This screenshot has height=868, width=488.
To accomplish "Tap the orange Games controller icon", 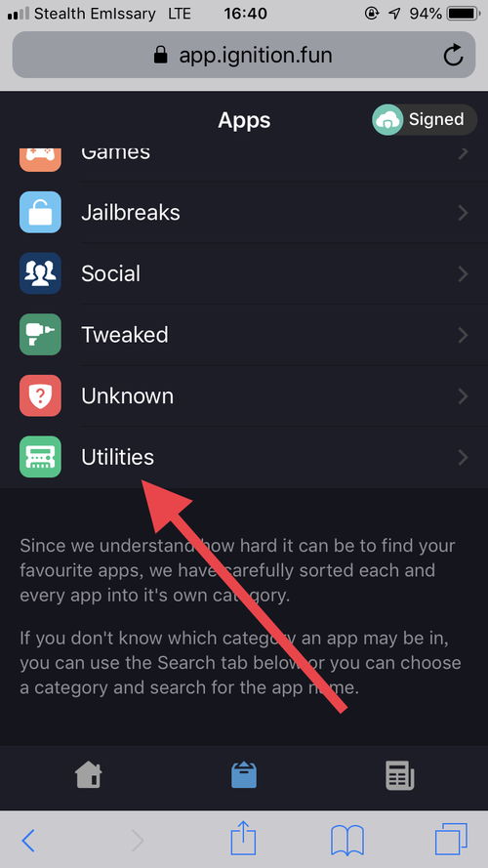I will (40, 158).
